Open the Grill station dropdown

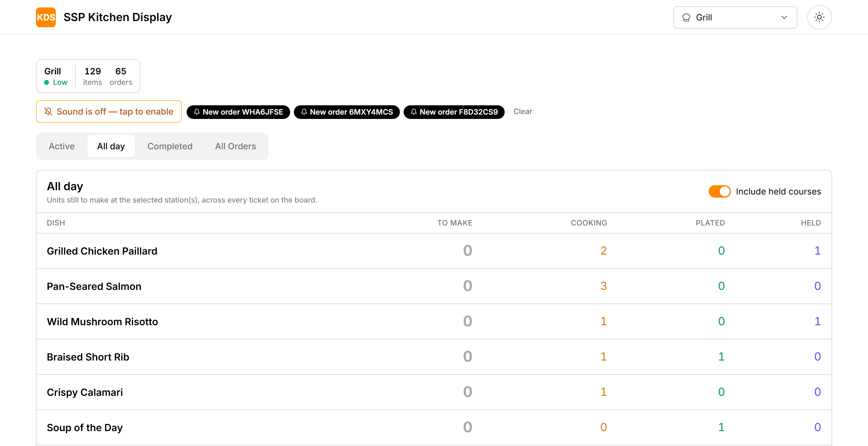tap(735, 18)
